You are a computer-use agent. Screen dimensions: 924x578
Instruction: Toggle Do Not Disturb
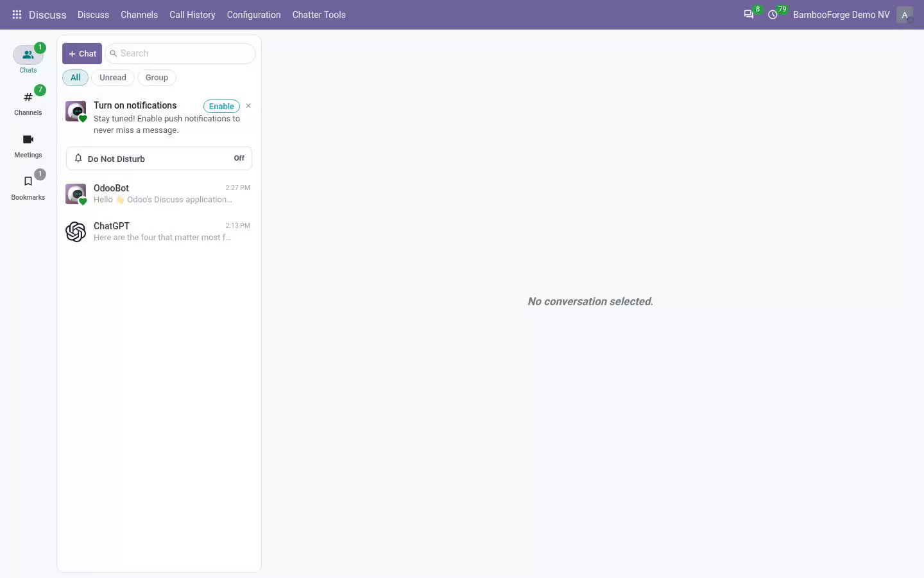point(159,159)
